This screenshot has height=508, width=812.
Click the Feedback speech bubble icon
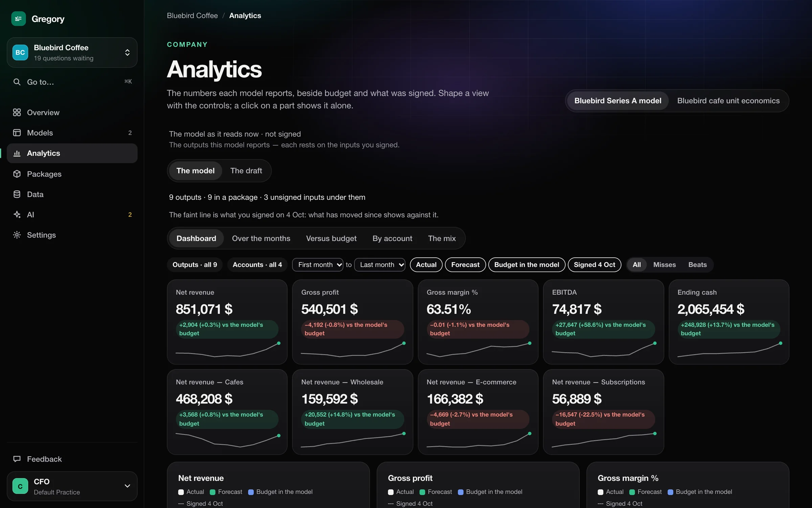[17, 459]
